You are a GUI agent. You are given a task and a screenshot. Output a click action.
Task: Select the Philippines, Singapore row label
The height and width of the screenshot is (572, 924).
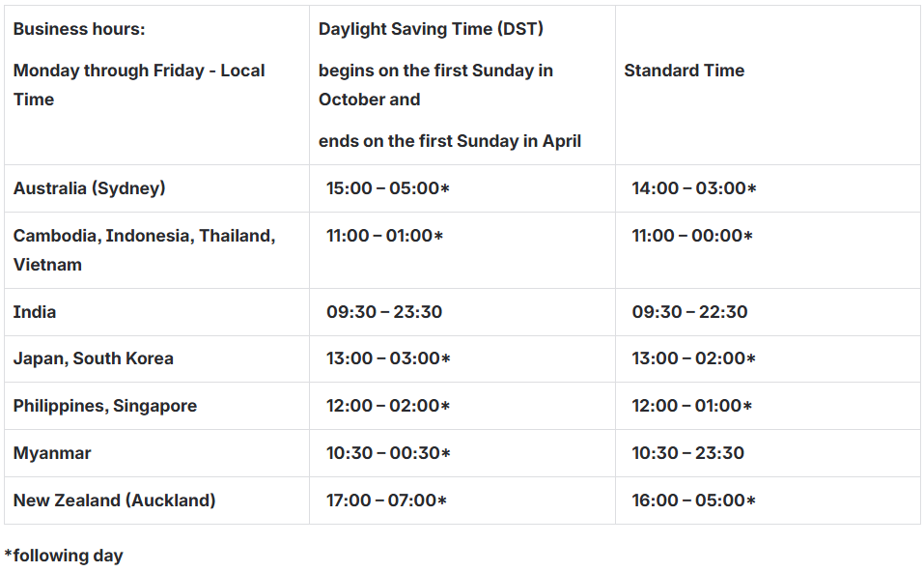[x=105, y=406]
